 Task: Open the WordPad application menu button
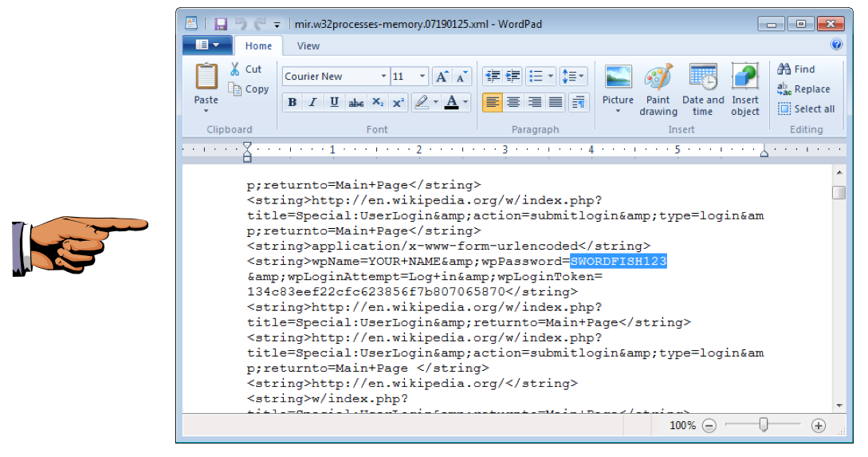[207, 45]
